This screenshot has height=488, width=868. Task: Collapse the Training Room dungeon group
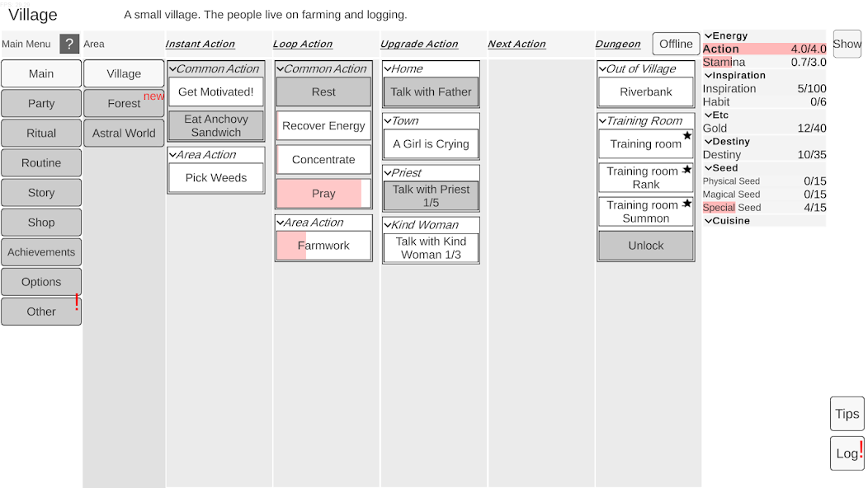tap(602, 121)
